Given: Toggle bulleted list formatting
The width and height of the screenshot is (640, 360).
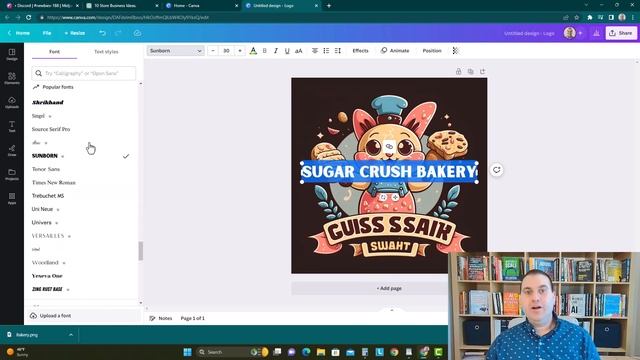Looking at the screenshot, I should [326, 51].
